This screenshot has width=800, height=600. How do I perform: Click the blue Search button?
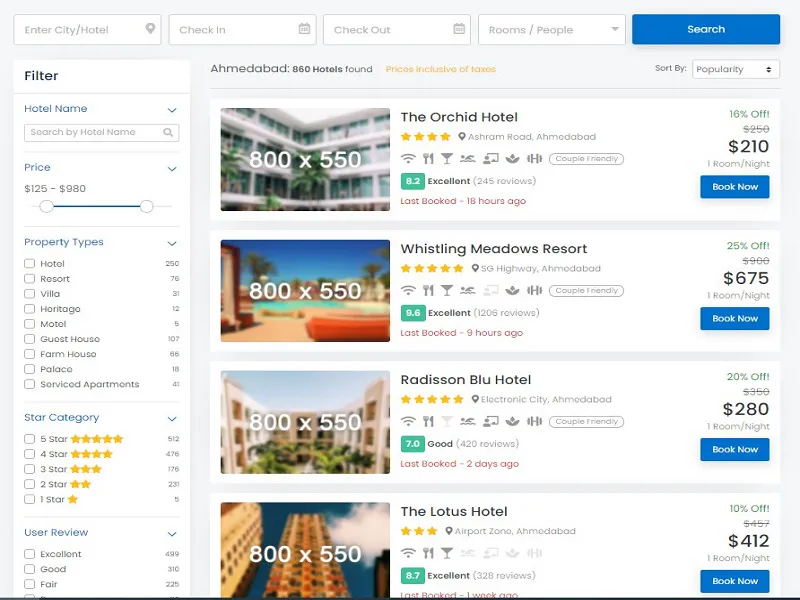click(x=706, y=29)
